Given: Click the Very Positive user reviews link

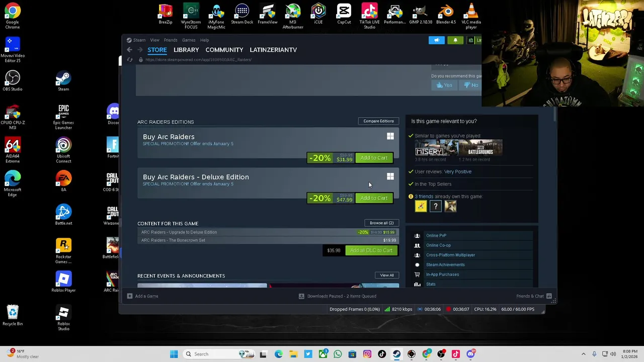Looking at the screenshot, I should click(458, 172).
